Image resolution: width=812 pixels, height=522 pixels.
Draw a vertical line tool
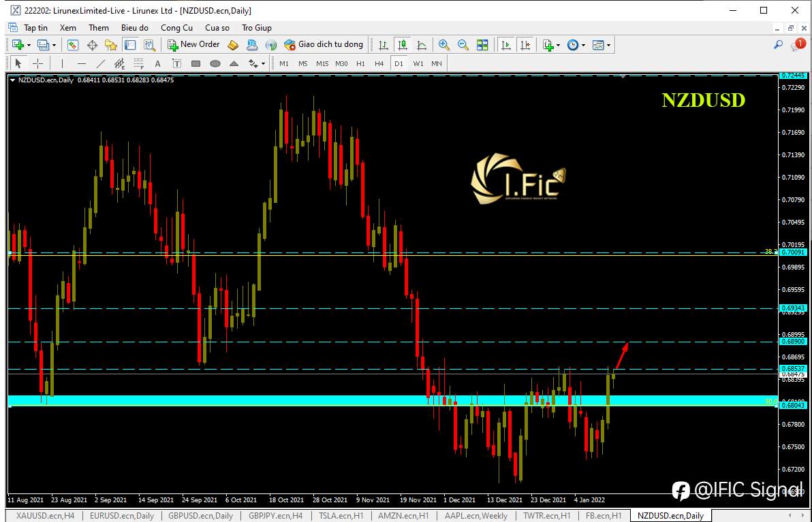[62, 63]
